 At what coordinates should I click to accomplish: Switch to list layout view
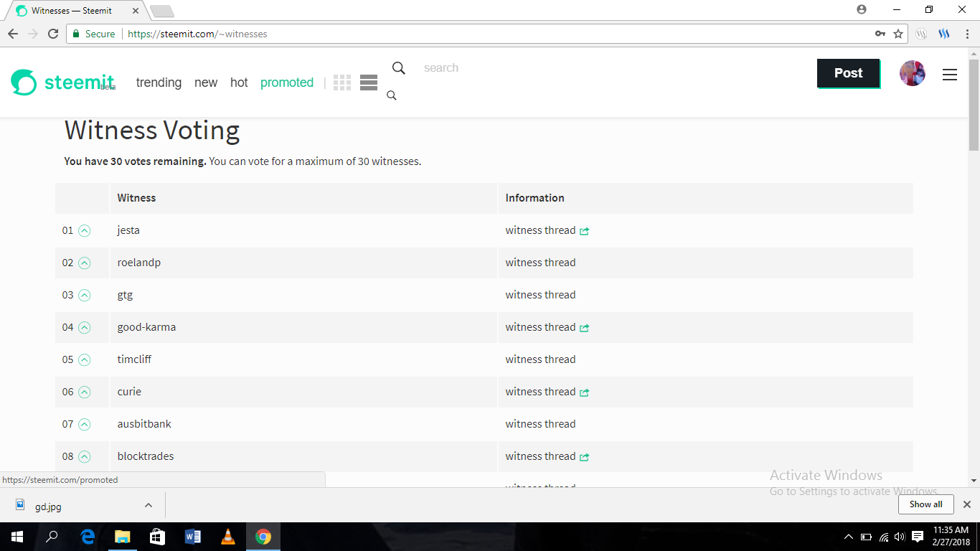pyautogui.click(x=368, y=83)
